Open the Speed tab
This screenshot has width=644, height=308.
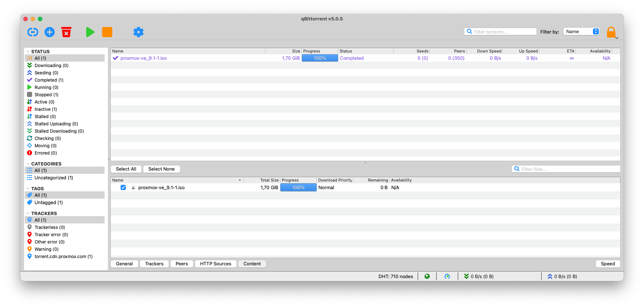tap(608, 264)
